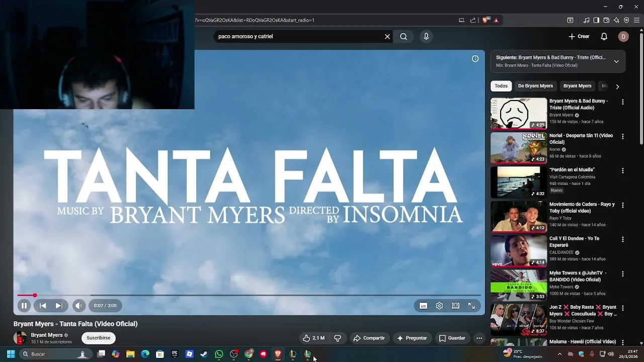
Task: Open Brave VPN shield icon
Action: click(x=626, y=20)
